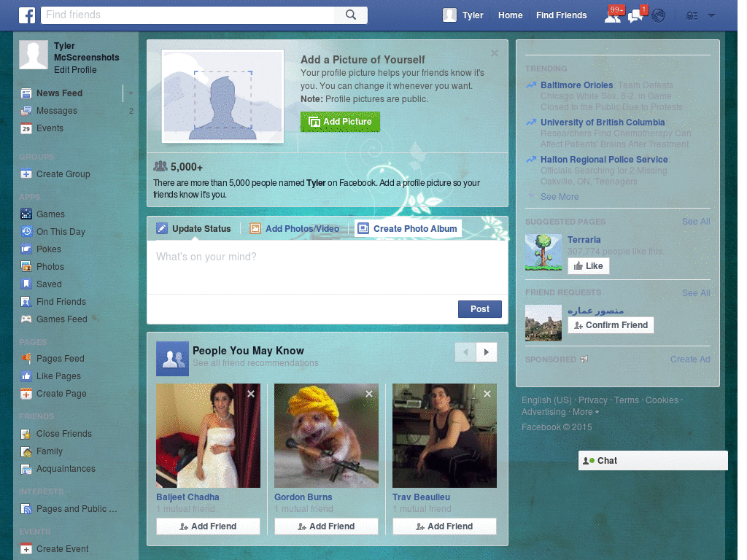Select Add Photos/Video tab

295,229
